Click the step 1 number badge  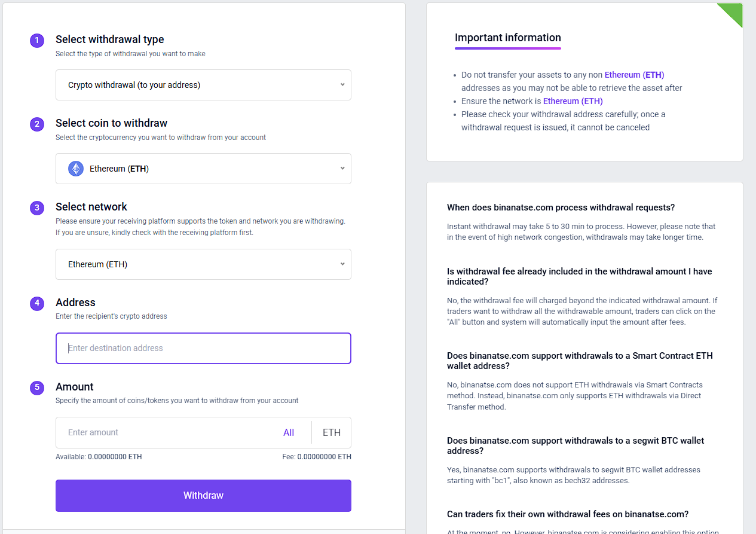[37, 41]
